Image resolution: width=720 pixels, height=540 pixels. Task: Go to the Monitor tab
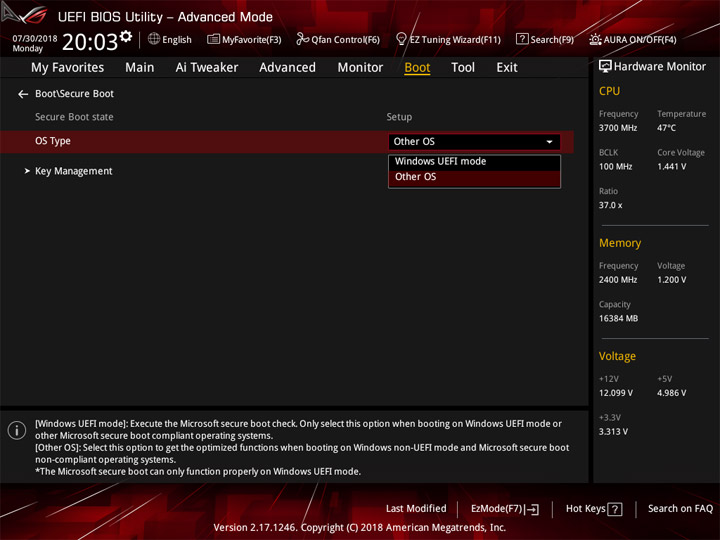[x=360, y=68]
